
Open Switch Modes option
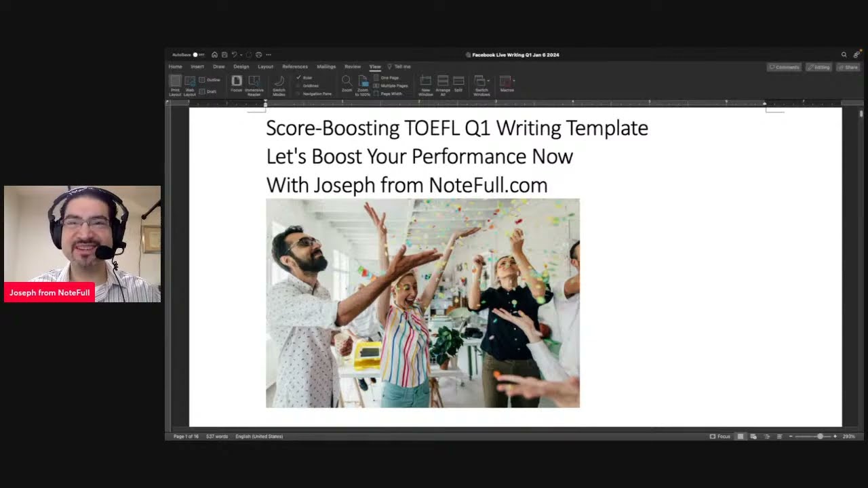tap(279, 85)
